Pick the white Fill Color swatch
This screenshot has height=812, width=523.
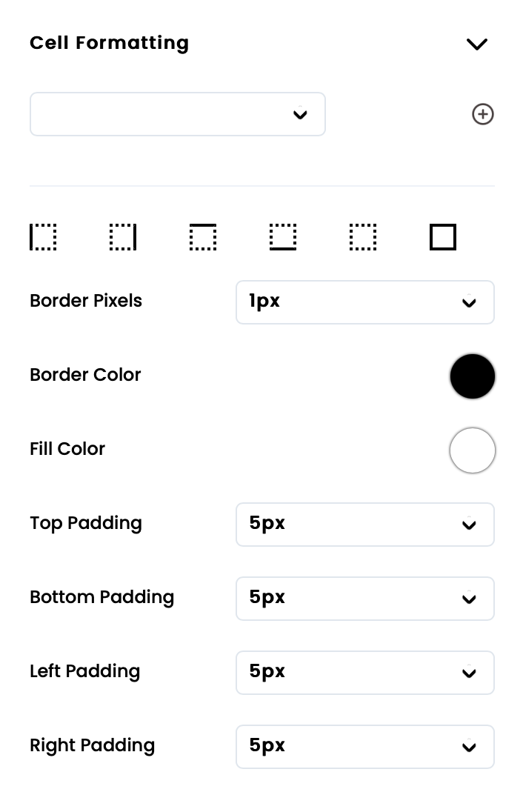[x=473, y=450]
